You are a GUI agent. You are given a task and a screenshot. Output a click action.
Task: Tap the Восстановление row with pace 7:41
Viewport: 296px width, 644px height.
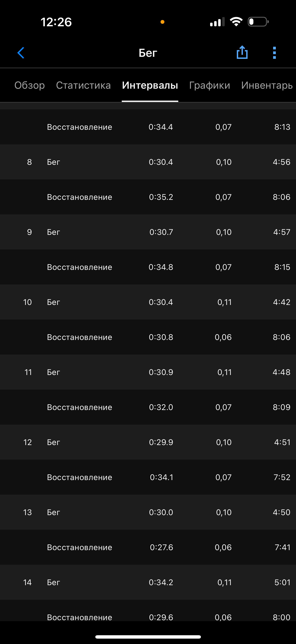148,547
